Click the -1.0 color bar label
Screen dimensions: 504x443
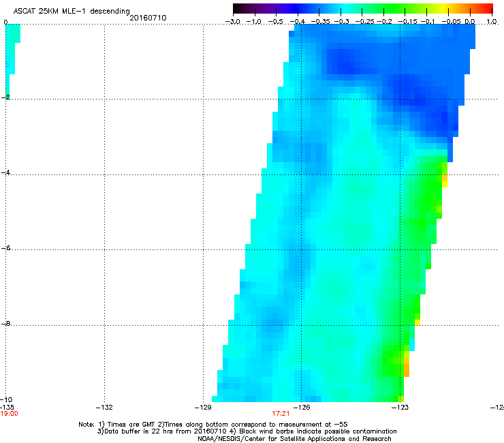pyautogui.click(x=255, y=22)
